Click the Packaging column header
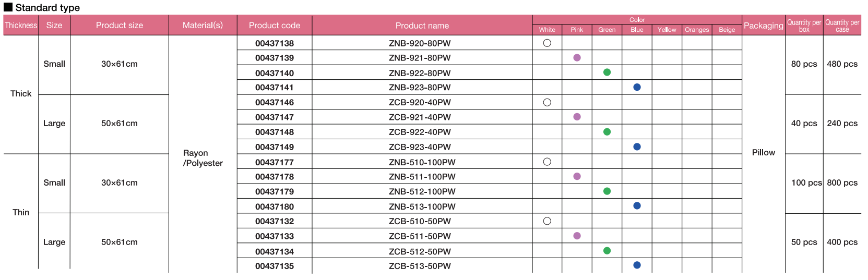The image size is (868, 280). click(764, 26)
